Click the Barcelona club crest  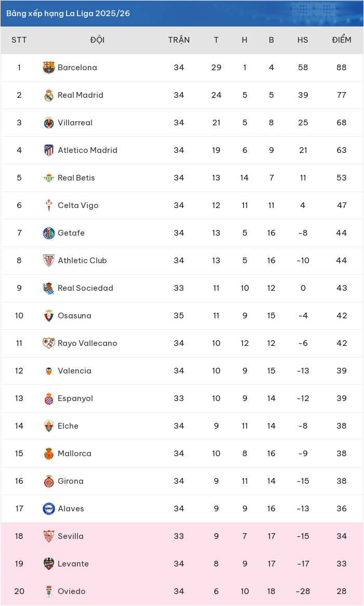(x=49, y=68)
